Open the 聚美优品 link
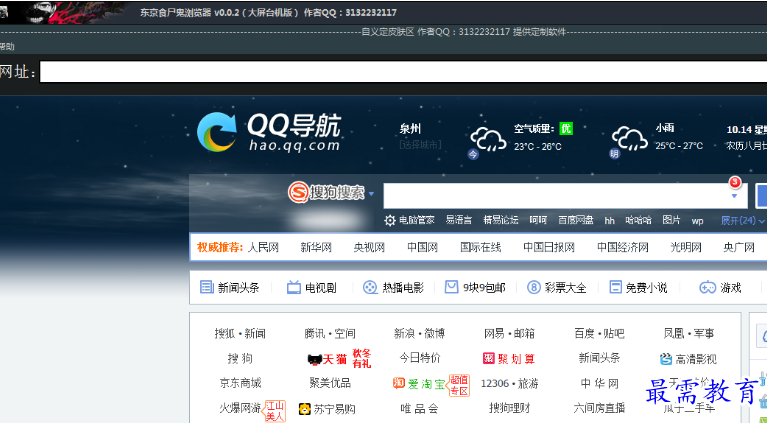This screenshot has width=767, height=423. coord(330,383)
